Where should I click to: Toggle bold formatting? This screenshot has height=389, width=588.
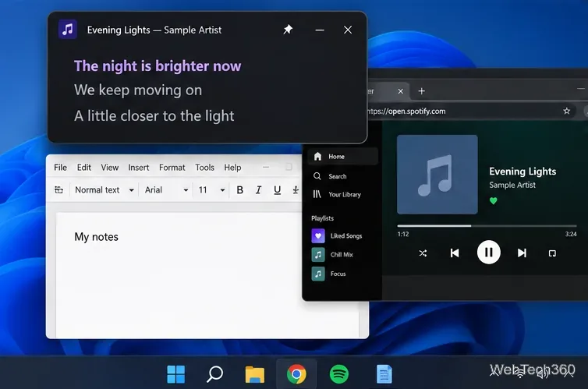[x=240, y=190]
